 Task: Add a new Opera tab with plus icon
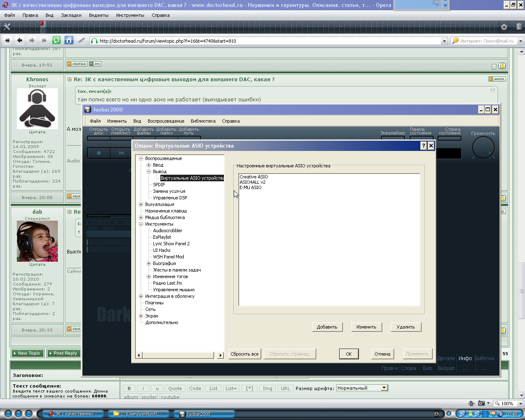pyautogui.click(x=504, y=27)
